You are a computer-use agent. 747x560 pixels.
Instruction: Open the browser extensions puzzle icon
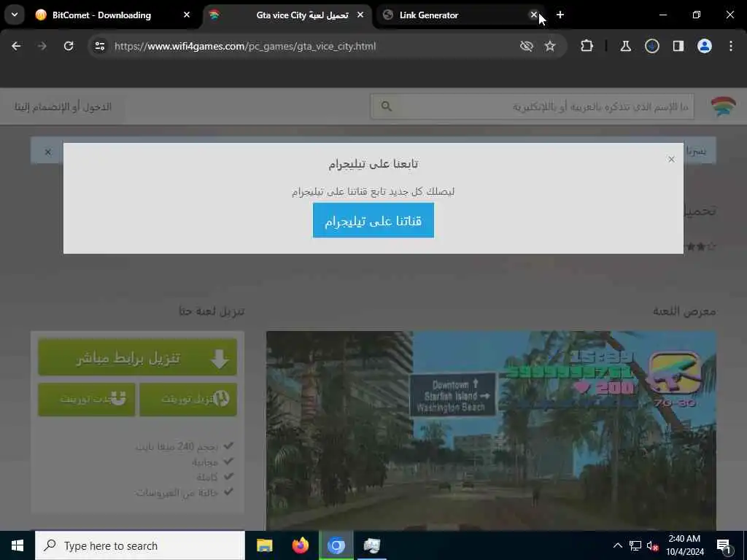(587, 46)
